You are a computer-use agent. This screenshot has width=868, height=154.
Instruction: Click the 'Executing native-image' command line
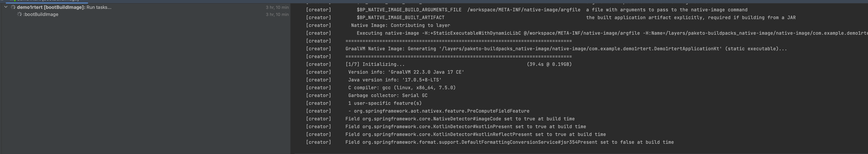pyautogui.click(x=438, y=33)
